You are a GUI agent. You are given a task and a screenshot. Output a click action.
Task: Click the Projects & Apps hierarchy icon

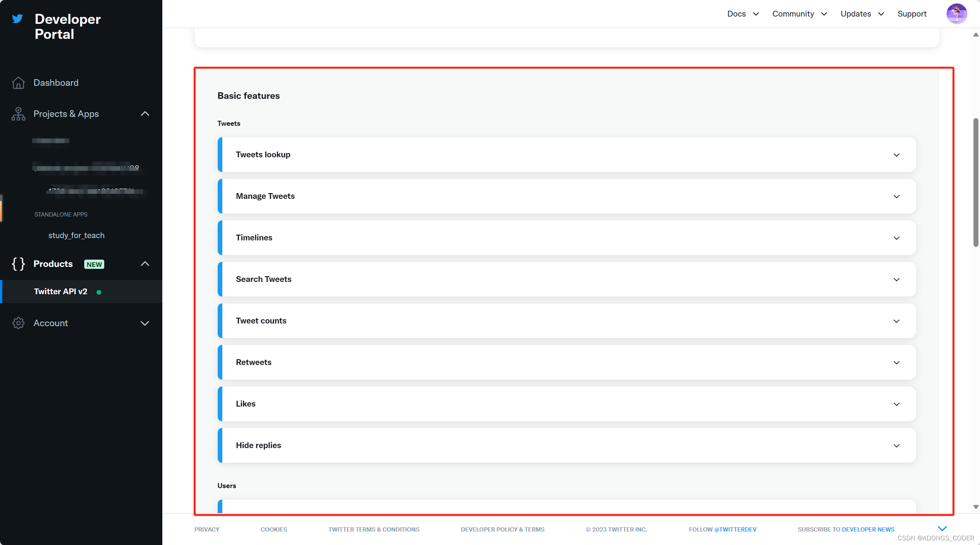18,114
